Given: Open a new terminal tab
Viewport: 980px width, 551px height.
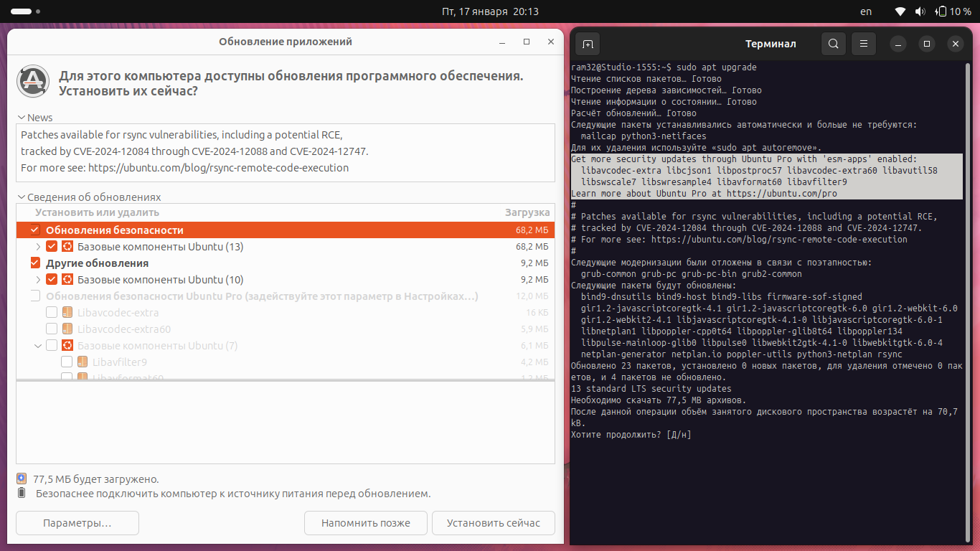Looking at the screenshot, I should coord(587,44).
